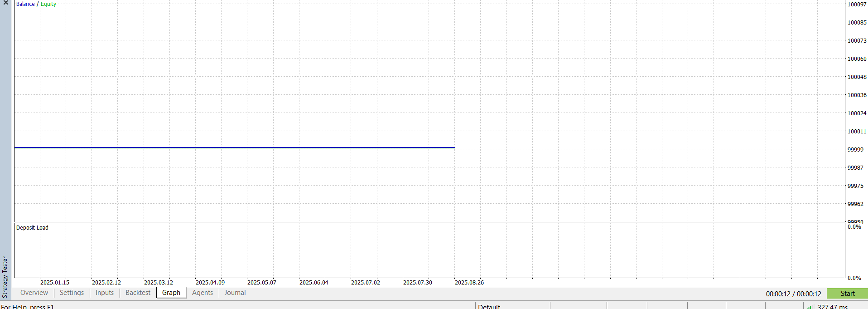Close the Strategy Tester panel with X
The width and height of the screenshot is (868, 309).
pyautogui.click(x=6, y=3)
